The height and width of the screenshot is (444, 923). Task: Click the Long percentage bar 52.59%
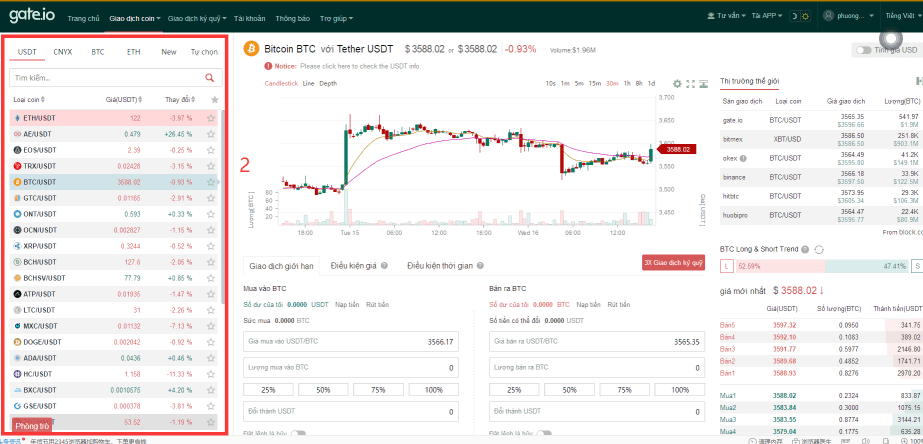pos(781,266)
